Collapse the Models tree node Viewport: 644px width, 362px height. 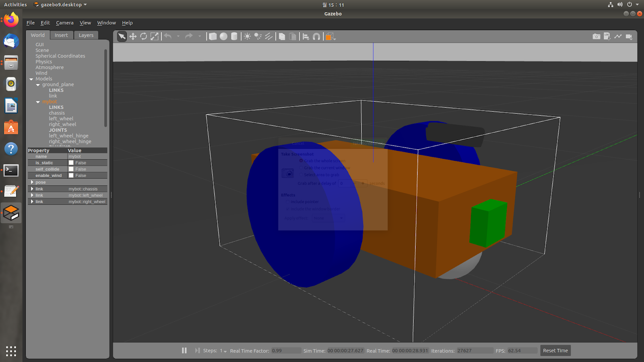click(31, 79)
